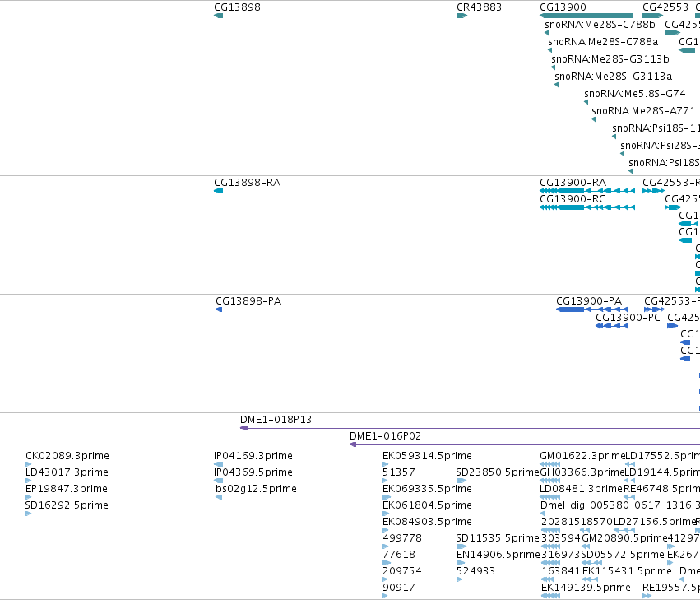Select the 524933 feature label
The image size is (700, 600).
tap(476, 571)
